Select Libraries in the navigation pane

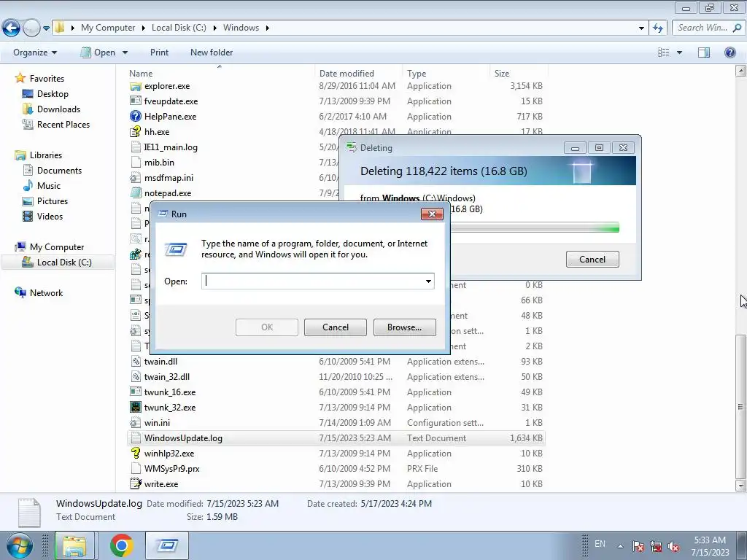(46, 155)
